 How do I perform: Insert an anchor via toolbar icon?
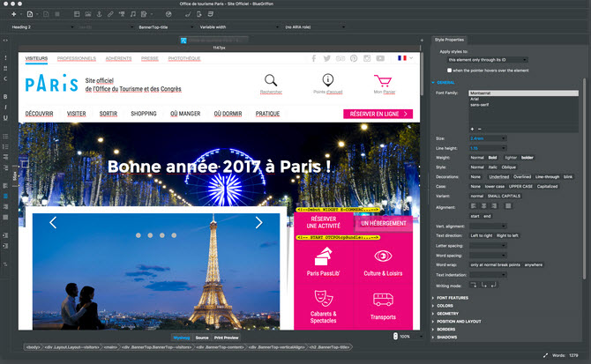99,14
